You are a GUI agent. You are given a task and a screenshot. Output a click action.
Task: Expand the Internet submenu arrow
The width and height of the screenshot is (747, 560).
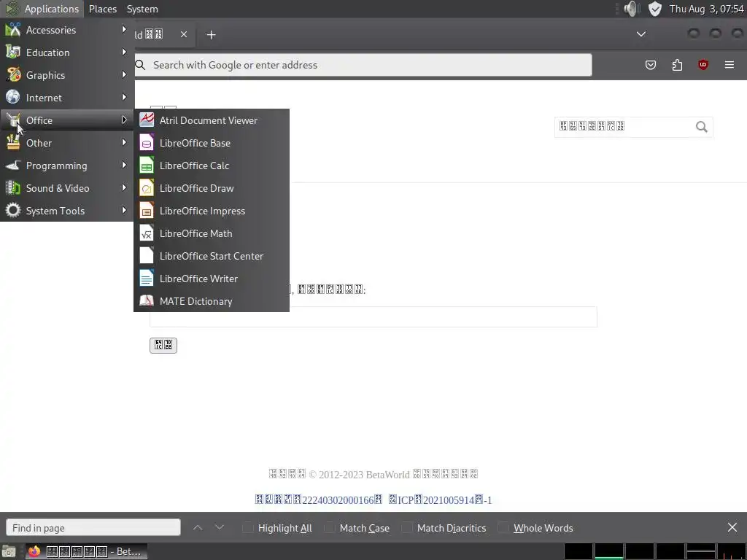[x=124, y=97]
